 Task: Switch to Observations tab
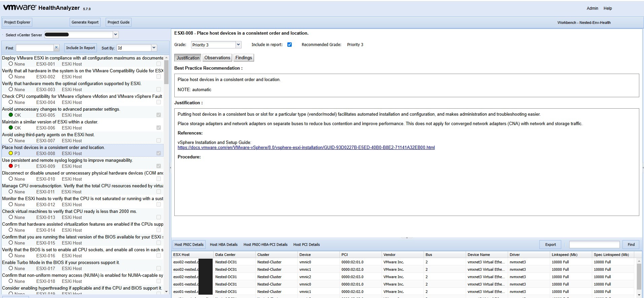[x=217, y=58]
